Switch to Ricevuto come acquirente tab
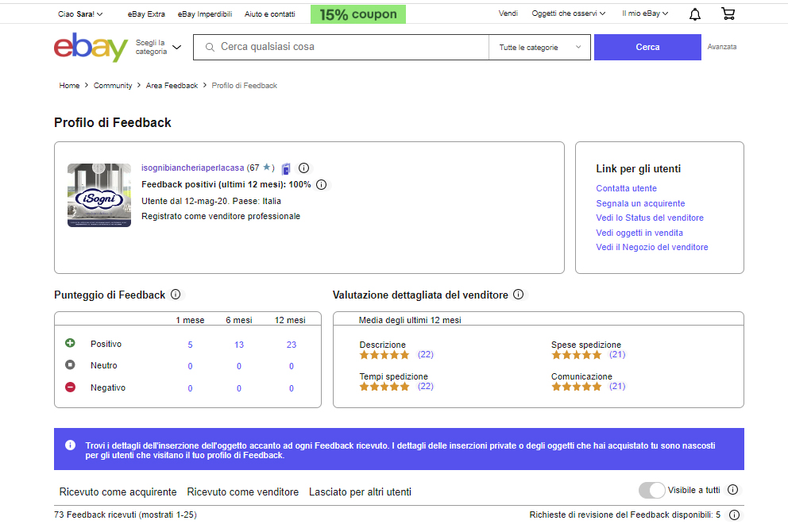 point(118,492)
